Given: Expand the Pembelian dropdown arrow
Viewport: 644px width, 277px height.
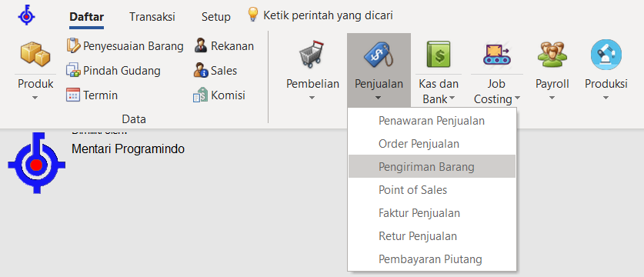Looking at the screenshot, I should pos(312,98).
